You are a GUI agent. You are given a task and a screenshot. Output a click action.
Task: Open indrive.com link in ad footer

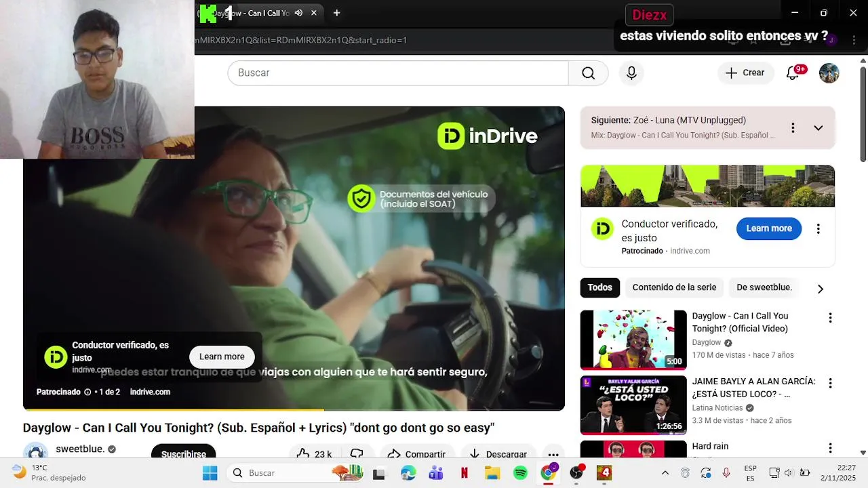tap(150, 392)
